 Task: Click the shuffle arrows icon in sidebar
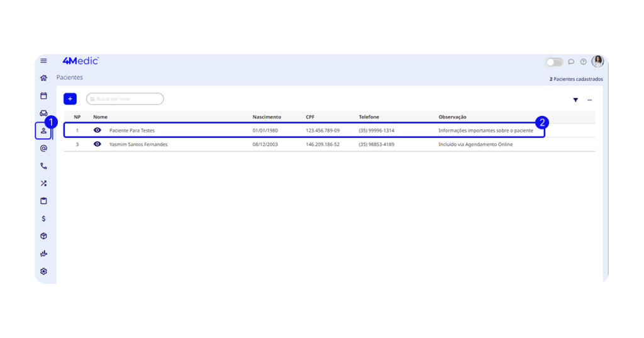tap(43, 184)
